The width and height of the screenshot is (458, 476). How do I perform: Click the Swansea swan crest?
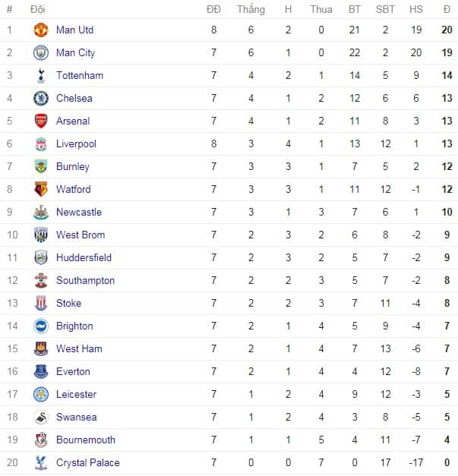[x=41, y=417]
